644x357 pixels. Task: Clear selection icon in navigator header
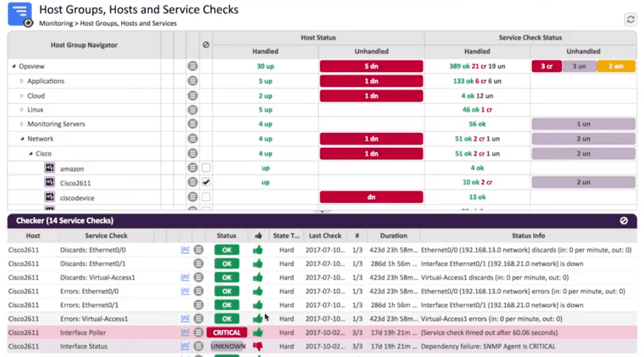(206, 45)
